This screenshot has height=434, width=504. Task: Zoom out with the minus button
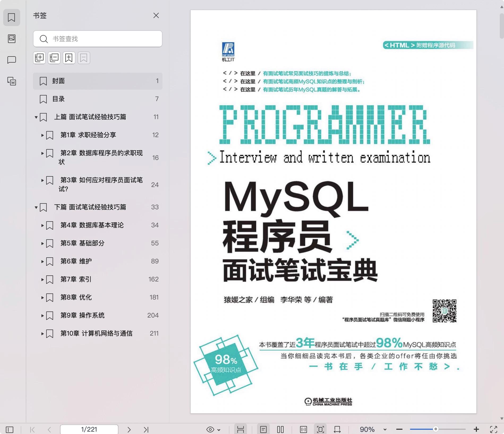[399, 429]
